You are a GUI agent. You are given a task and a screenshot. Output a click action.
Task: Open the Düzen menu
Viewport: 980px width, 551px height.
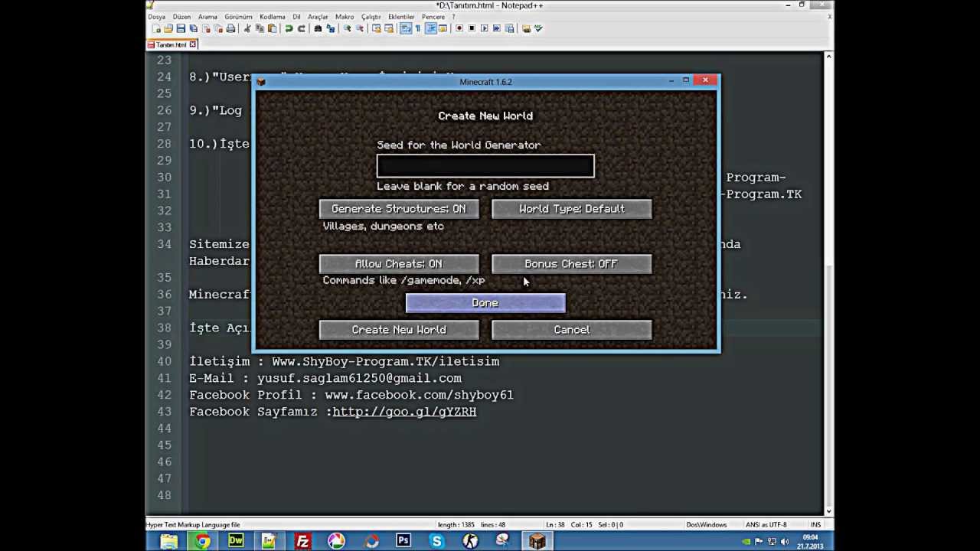point(181,17)
